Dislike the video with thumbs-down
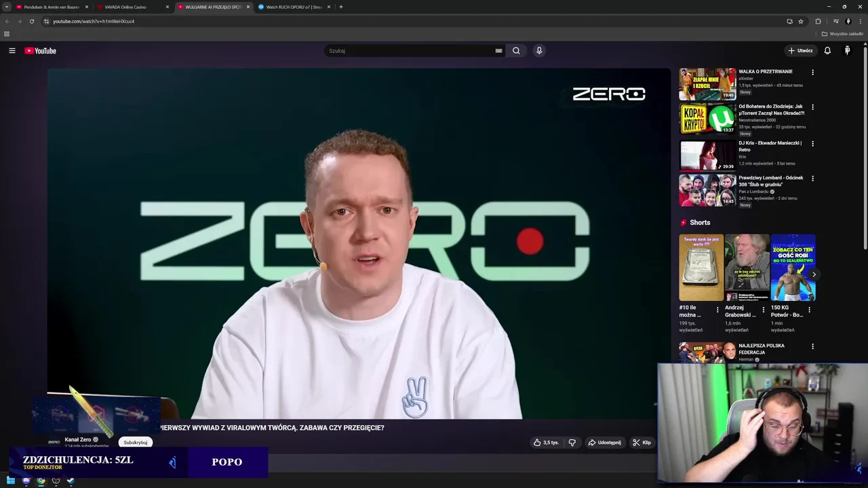The height and width of the screenshot is (488, 868). point(572,443)
